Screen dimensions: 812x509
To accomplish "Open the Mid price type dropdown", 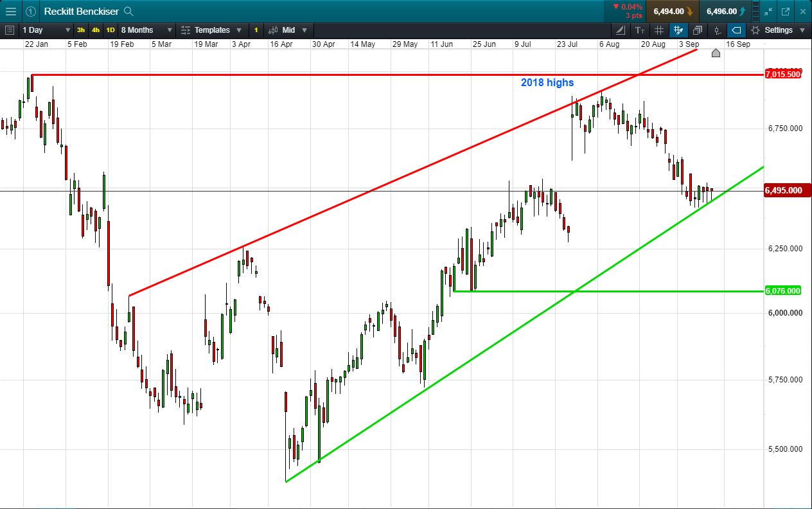I will click(288, 30).
